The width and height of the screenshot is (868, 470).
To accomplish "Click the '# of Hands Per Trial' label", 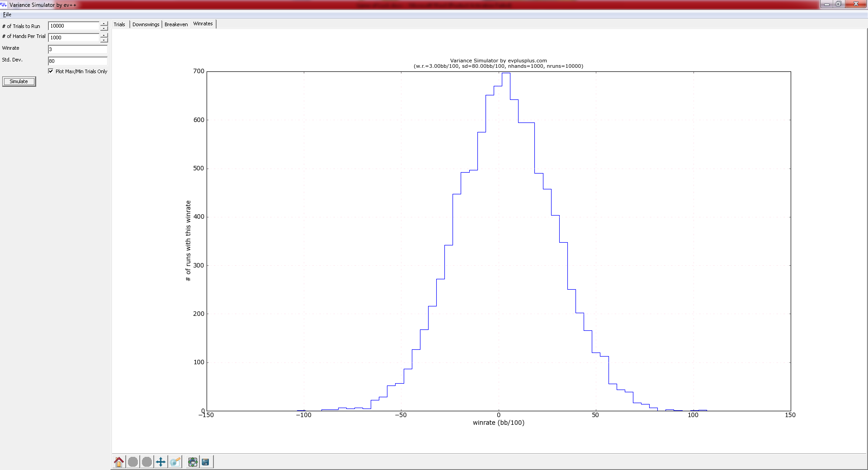I will coord(24,36).
